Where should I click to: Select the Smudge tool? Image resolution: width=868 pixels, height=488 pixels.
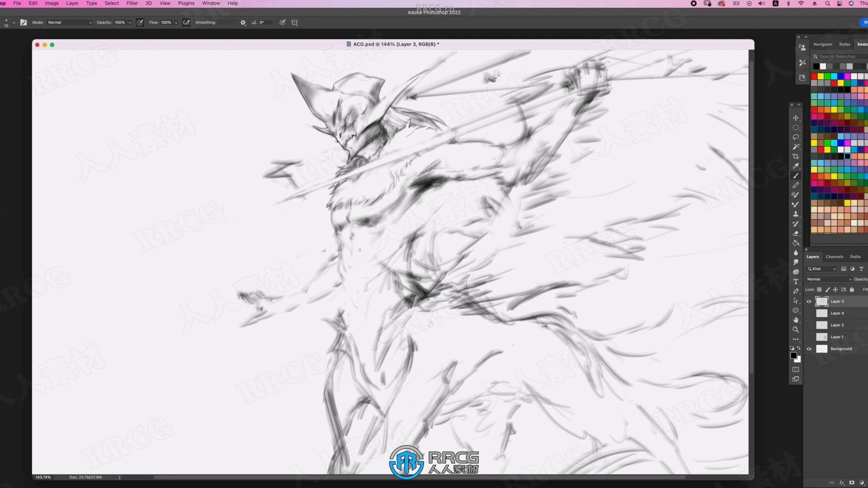(796, 262)
